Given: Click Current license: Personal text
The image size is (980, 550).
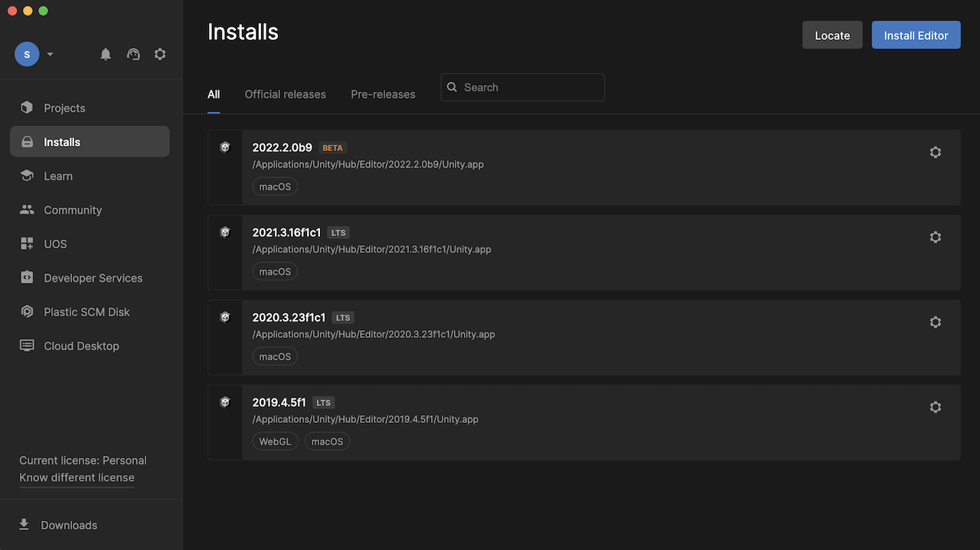Looking at the screenshot, I should (83, 460).
